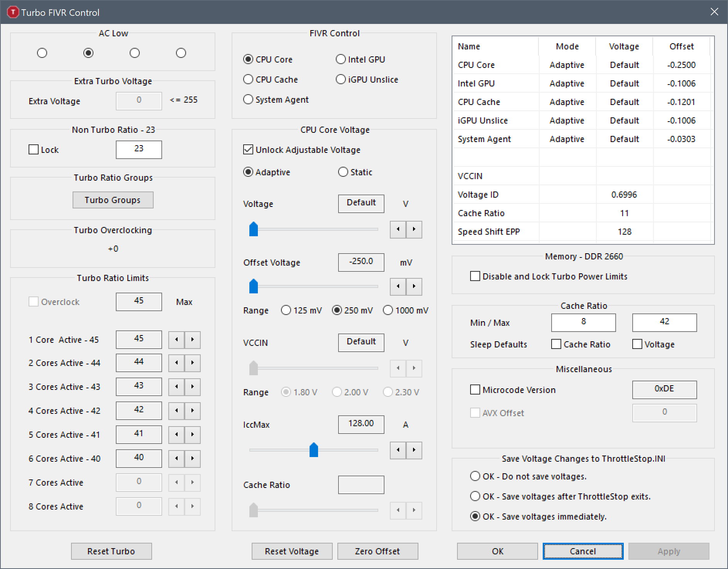Viewport: 728px width, 569px height.
Task: Click the Offset Voltage right arrow button
Action: tap(414, 286)
